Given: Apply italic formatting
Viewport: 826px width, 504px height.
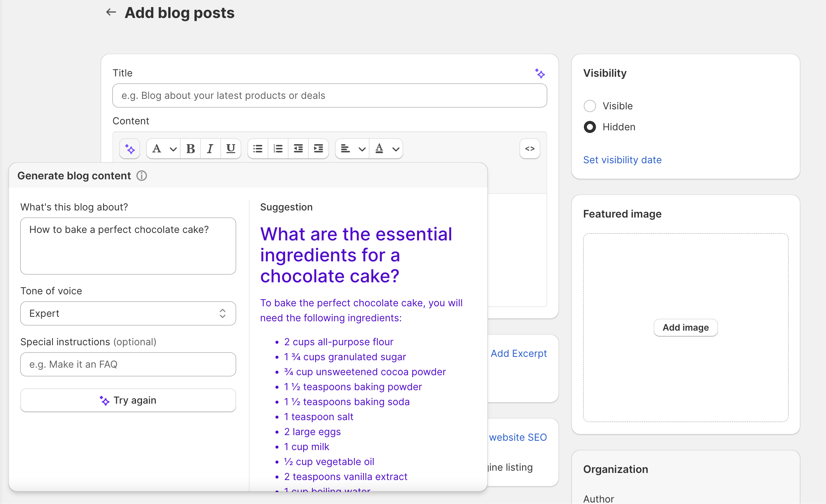Looking at the screenshot, I should pos(210,149).
